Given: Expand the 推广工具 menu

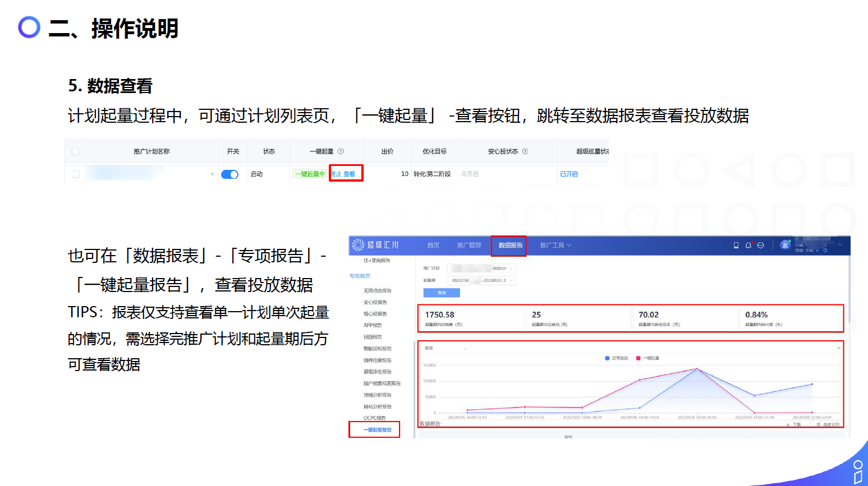Looking at the screenshot, I should pyautogui.click(x=555, y=246).
